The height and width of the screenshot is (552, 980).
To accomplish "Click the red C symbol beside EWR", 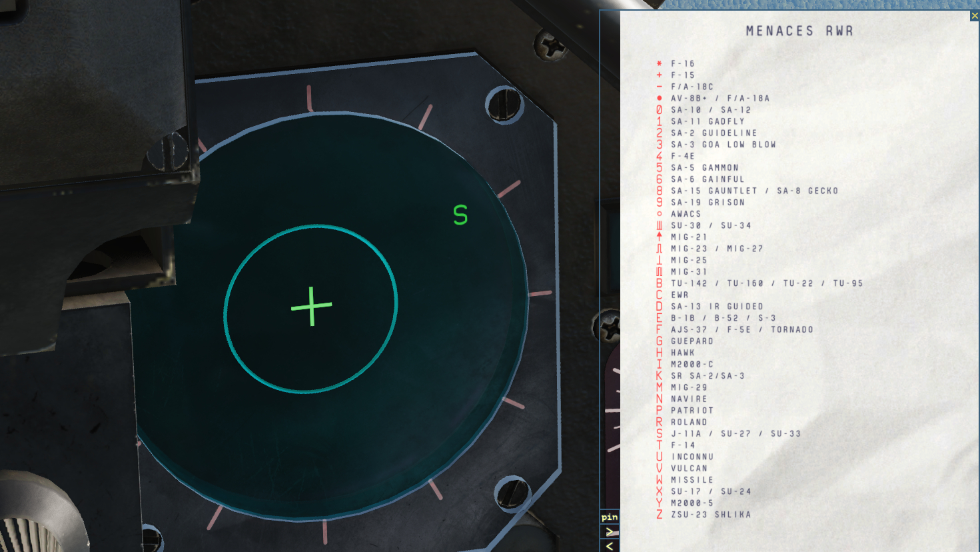I will 660,295.
